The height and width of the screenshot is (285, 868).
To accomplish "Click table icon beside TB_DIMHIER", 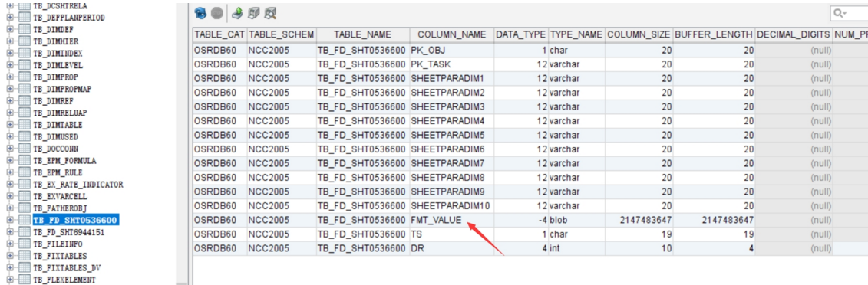I will 24,41.
